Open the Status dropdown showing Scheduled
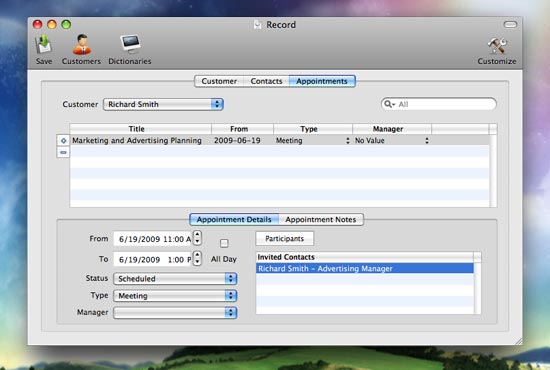This screenshot has width=550, height=370. tap(175, 279)
